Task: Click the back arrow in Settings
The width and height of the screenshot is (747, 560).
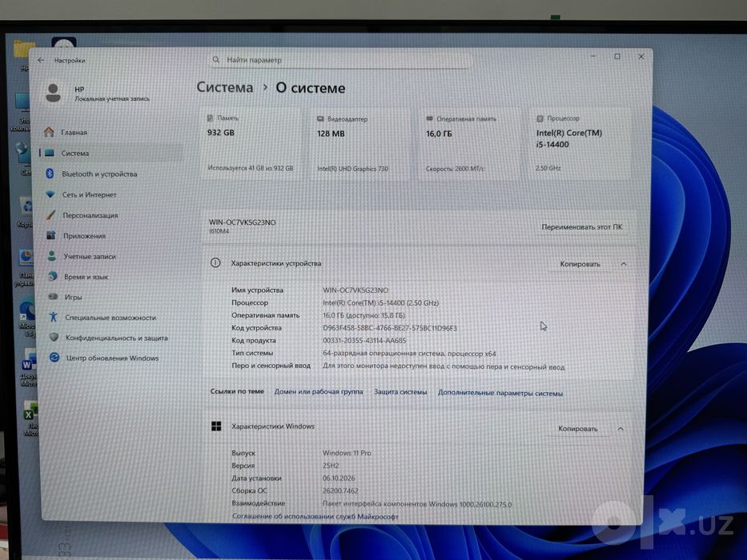Action: [x=41, y=60]
